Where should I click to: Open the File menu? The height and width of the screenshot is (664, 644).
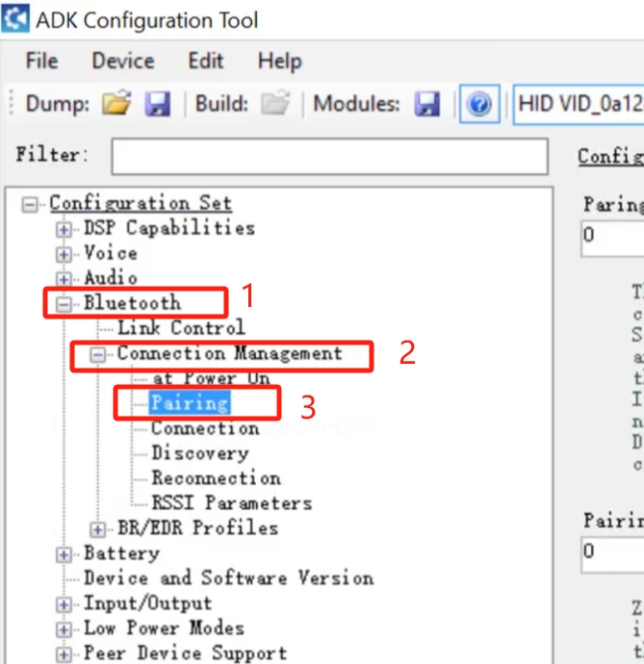(x=41, y=61)
